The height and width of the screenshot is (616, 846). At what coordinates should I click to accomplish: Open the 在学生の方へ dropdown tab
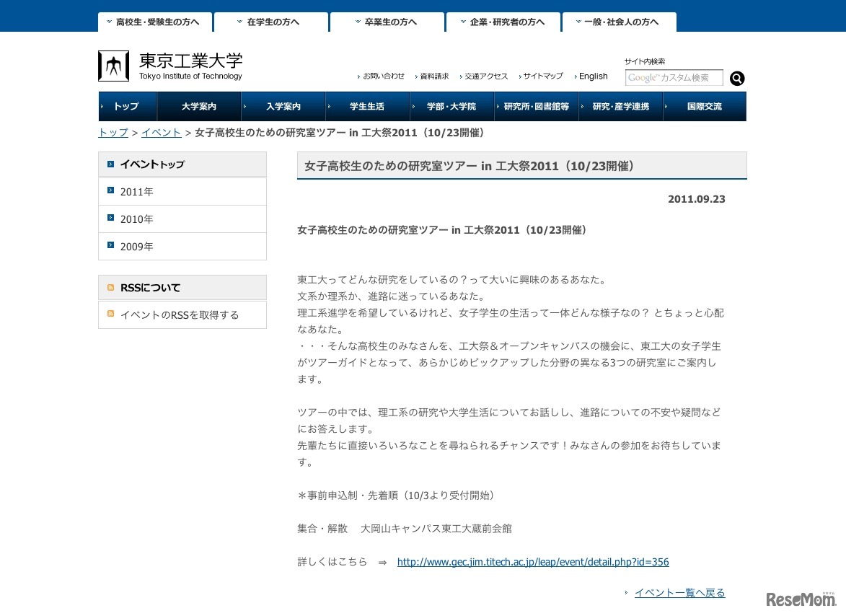pos(271,22)
